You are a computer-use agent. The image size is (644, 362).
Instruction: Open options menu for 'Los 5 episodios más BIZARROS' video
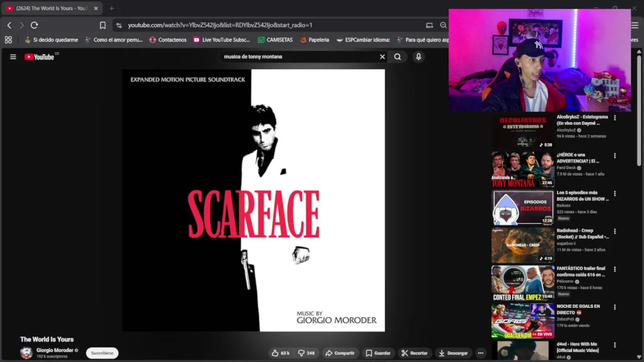(614, 194)
